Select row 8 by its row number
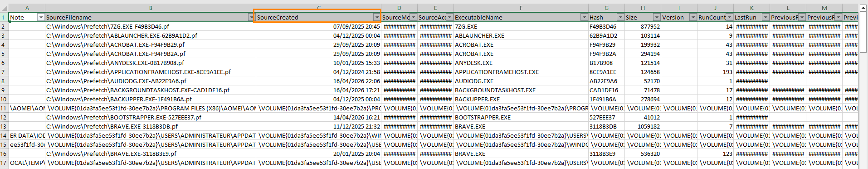 pos(4,81)
